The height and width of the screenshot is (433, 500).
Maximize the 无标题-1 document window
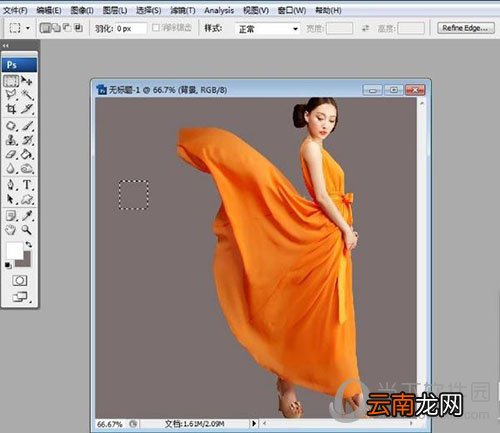(x=394, y=90)
